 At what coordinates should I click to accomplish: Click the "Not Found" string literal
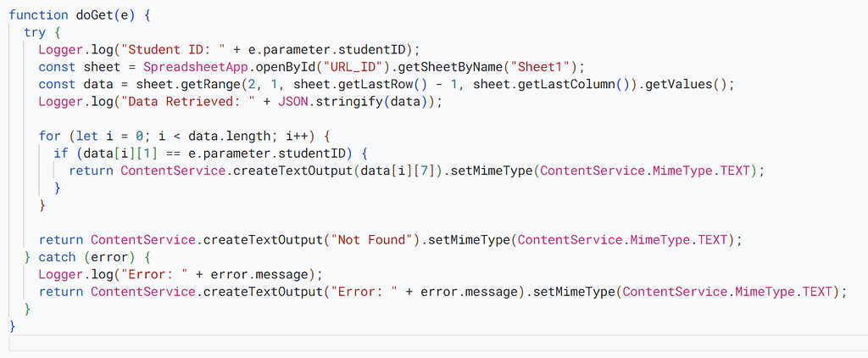[371, 240]
